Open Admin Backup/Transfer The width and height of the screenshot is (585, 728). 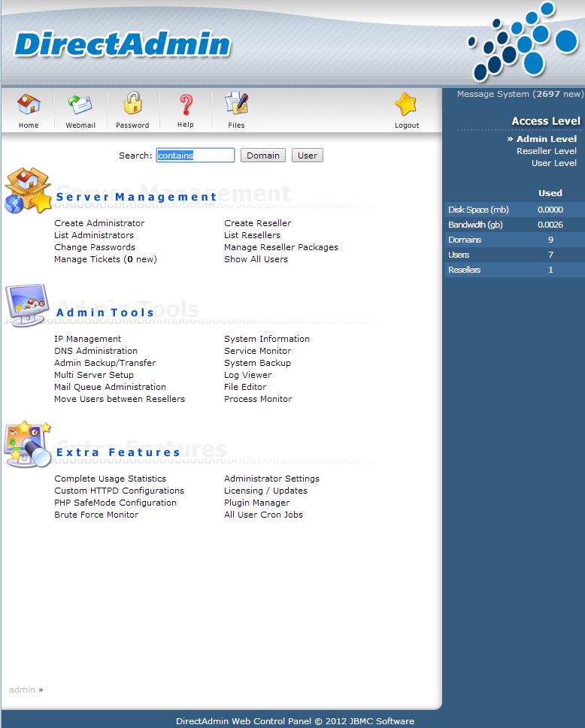105,363
